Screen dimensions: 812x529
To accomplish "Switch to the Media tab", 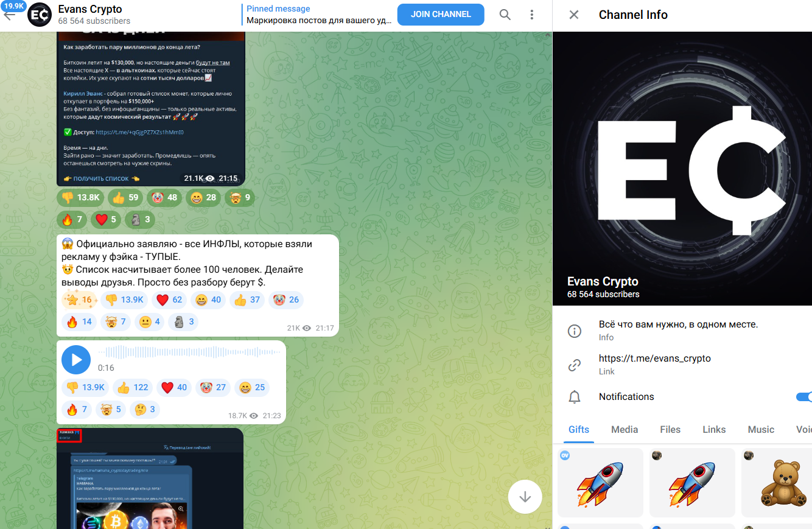I will click(x=625, y=429).
